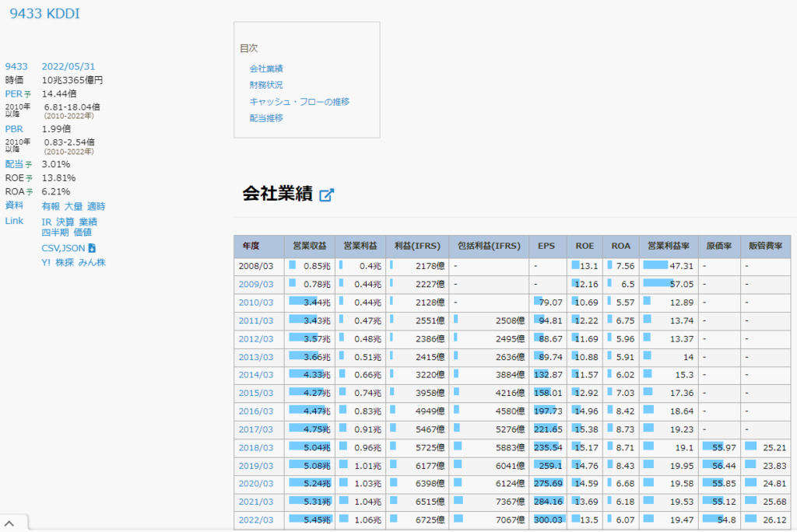Sort by 営業利益 column header

(x=360, y=246)
